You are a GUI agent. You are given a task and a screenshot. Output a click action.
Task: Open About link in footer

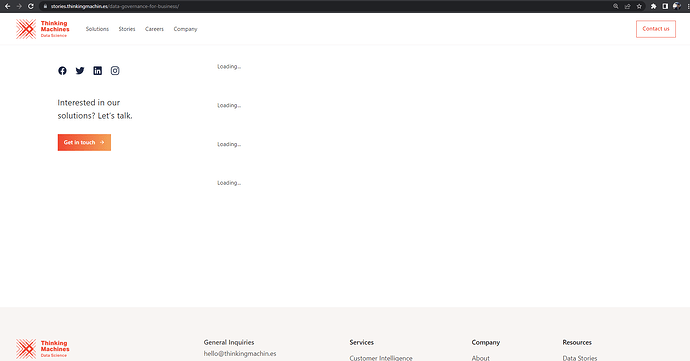pos(481,358)
